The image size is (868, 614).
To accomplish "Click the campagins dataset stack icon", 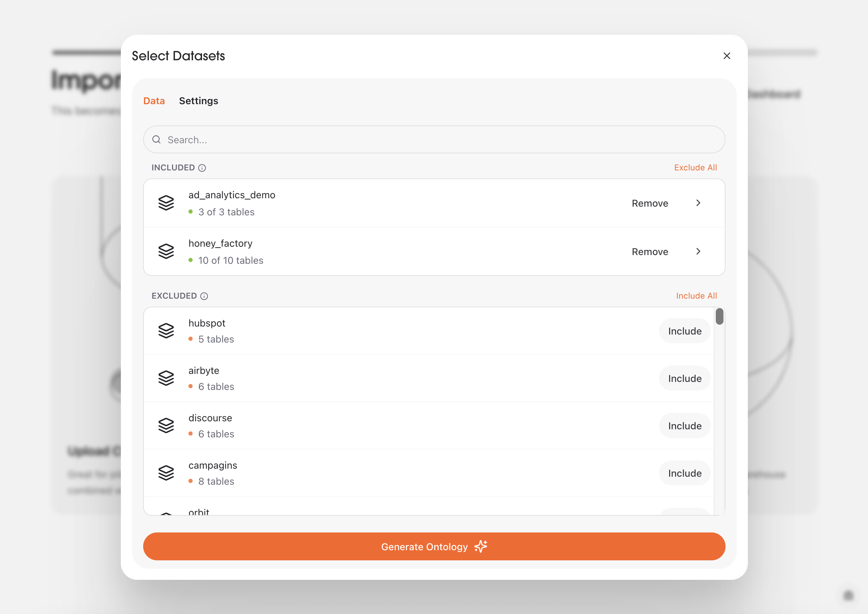I will (x=166, y=472).
